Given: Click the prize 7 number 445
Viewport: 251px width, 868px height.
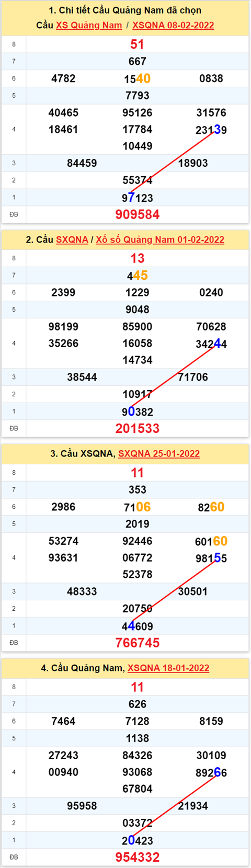Looking at the screenshot, I should coord(138,276).
